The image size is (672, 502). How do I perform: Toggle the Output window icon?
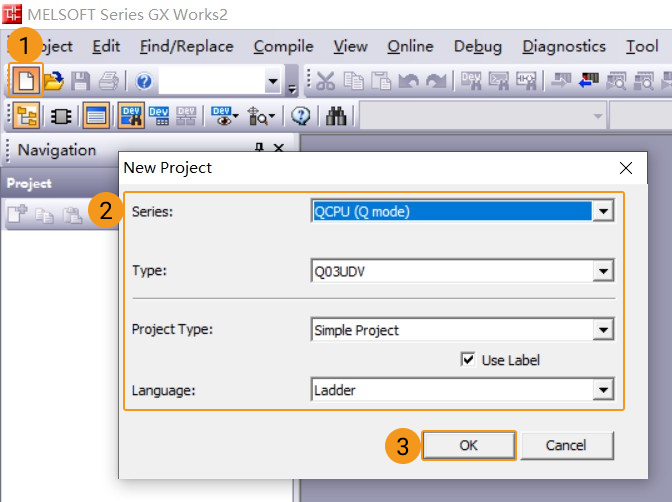click(x=96, y=115)
